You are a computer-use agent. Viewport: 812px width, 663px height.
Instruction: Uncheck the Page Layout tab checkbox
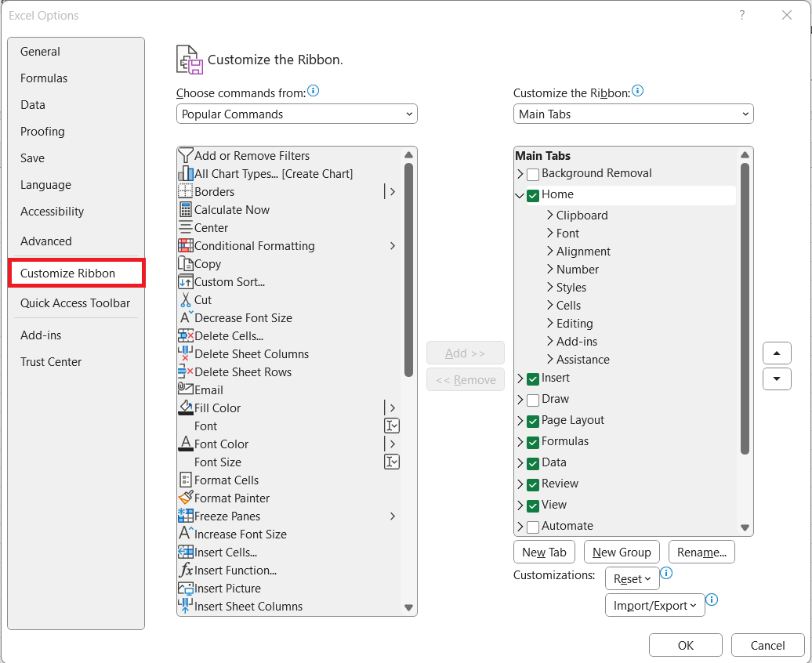click(533, 421)
